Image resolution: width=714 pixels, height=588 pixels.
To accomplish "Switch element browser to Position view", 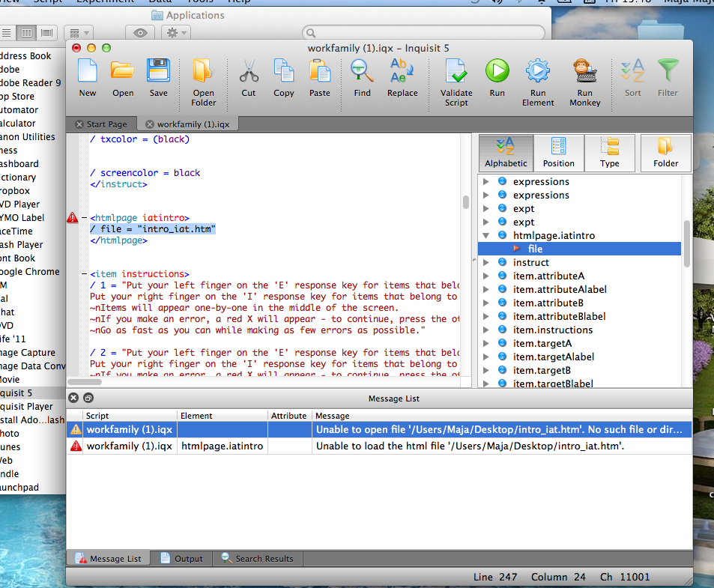I will click(x=559, y=153).
